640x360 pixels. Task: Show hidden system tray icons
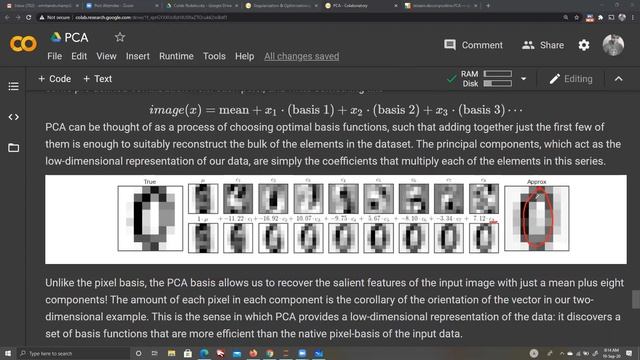562,353
